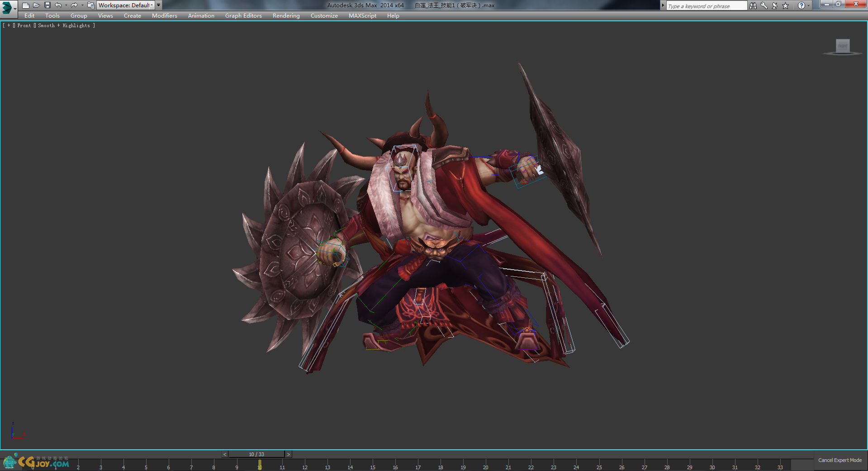Click the binoculars search icon

coord(753,5)
